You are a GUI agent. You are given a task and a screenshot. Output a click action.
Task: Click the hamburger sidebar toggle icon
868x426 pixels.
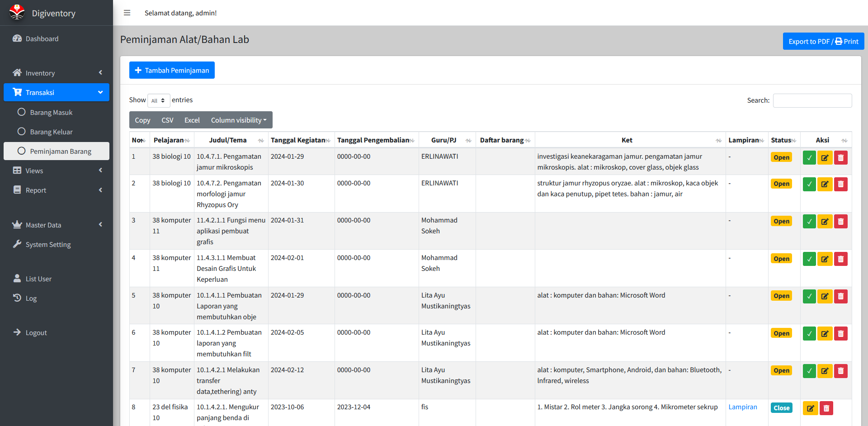[127, 13]
